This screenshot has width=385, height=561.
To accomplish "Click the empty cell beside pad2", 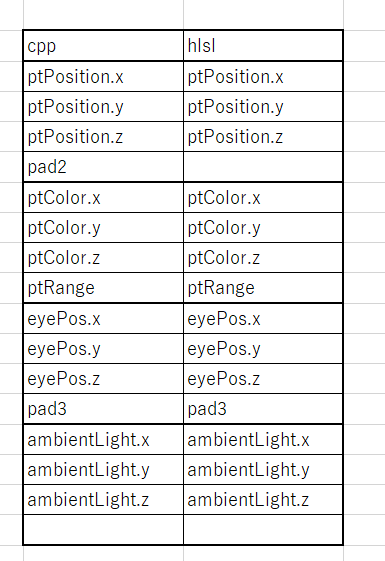I will [x=263, y=167].
